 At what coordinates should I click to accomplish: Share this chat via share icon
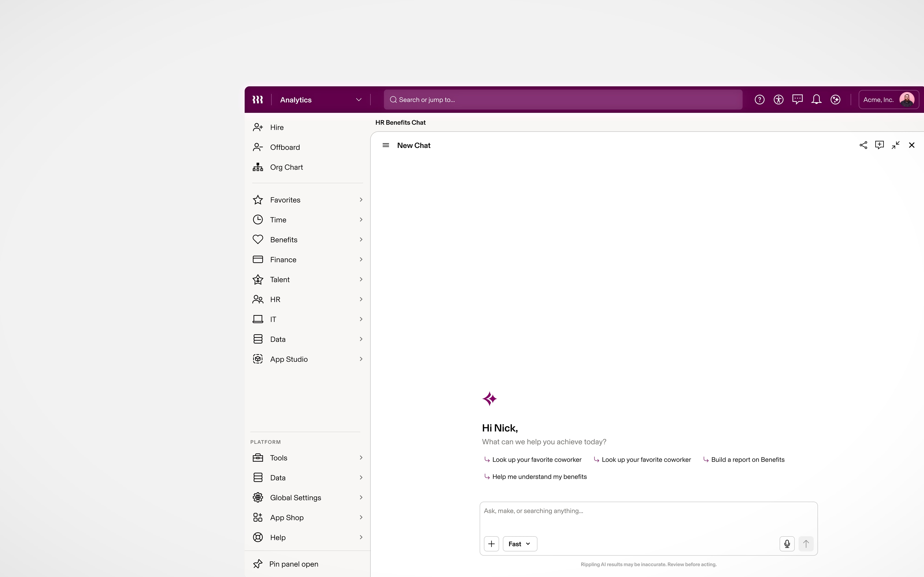[x=863, y=145]
